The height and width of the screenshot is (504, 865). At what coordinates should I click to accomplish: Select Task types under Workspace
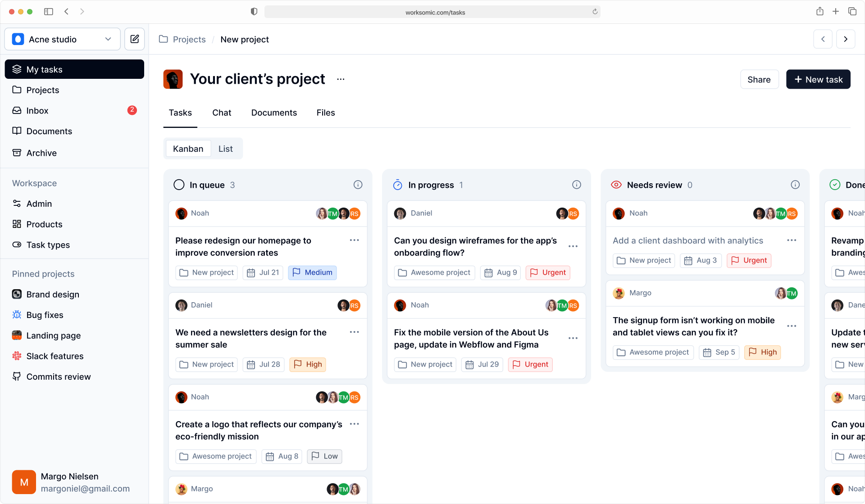(48, 245)
